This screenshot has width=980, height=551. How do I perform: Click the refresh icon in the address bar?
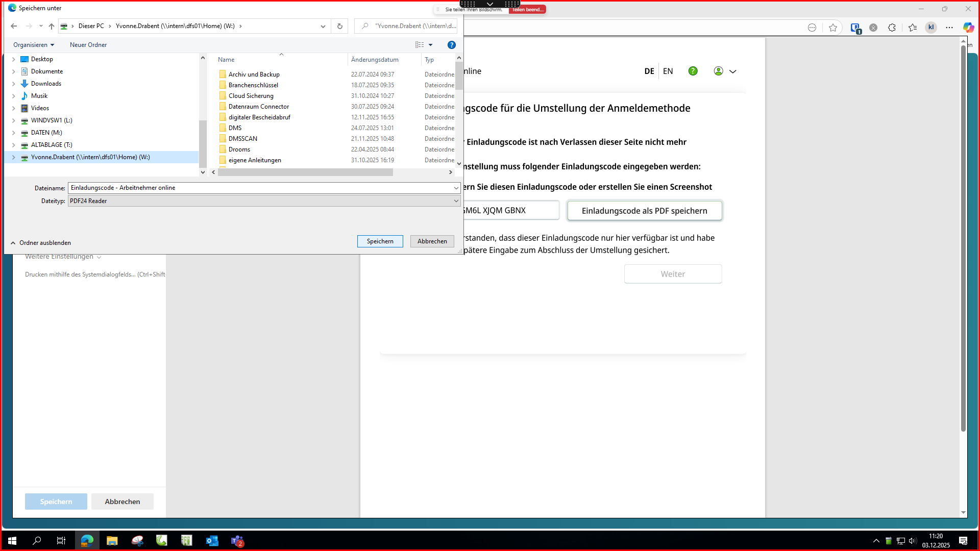(x=339, y=26)
